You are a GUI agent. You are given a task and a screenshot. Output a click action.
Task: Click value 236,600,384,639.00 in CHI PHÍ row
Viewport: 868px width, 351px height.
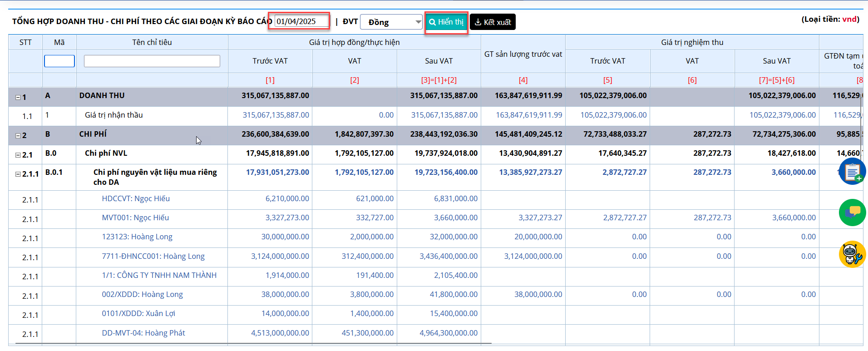click(275, 134)
